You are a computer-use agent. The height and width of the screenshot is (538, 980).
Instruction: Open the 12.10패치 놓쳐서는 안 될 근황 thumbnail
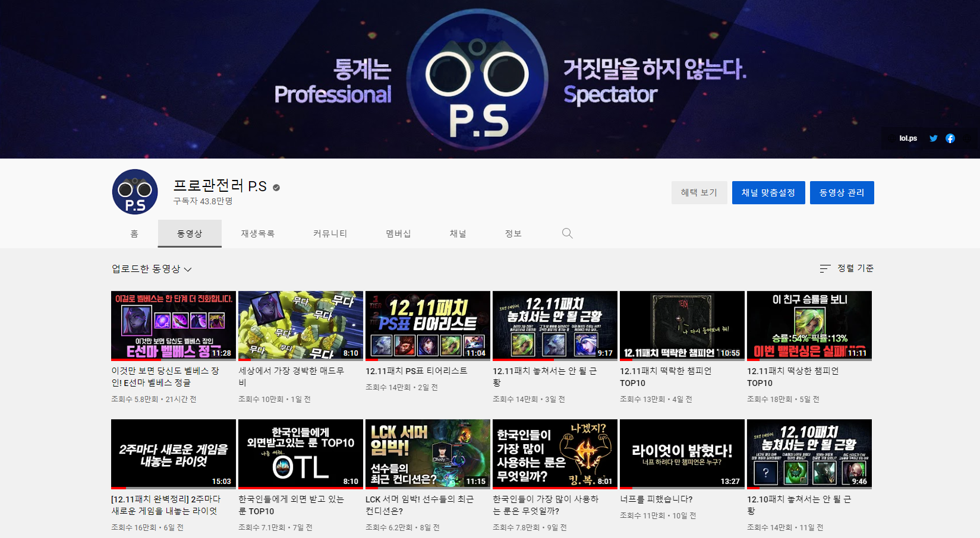click(809, 454)
